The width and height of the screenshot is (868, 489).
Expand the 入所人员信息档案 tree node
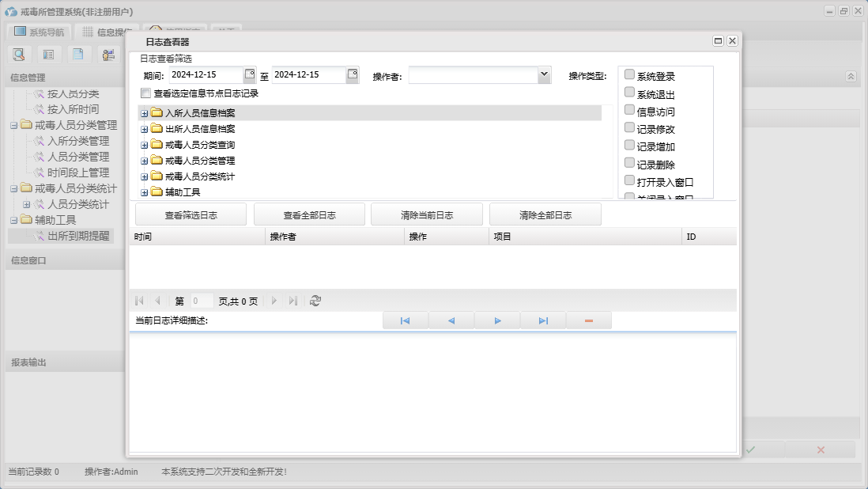tap(144, 113)
